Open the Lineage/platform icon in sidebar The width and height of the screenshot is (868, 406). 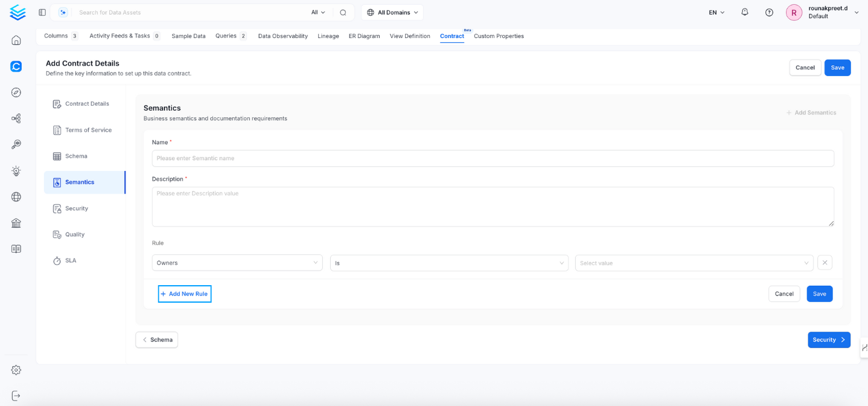click(x=16, y=118)
